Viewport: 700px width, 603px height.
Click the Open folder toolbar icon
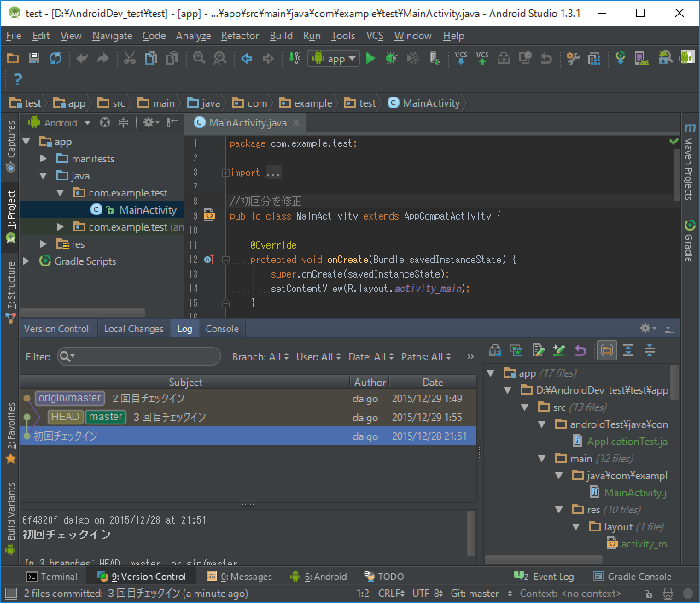tap(13, 58)
